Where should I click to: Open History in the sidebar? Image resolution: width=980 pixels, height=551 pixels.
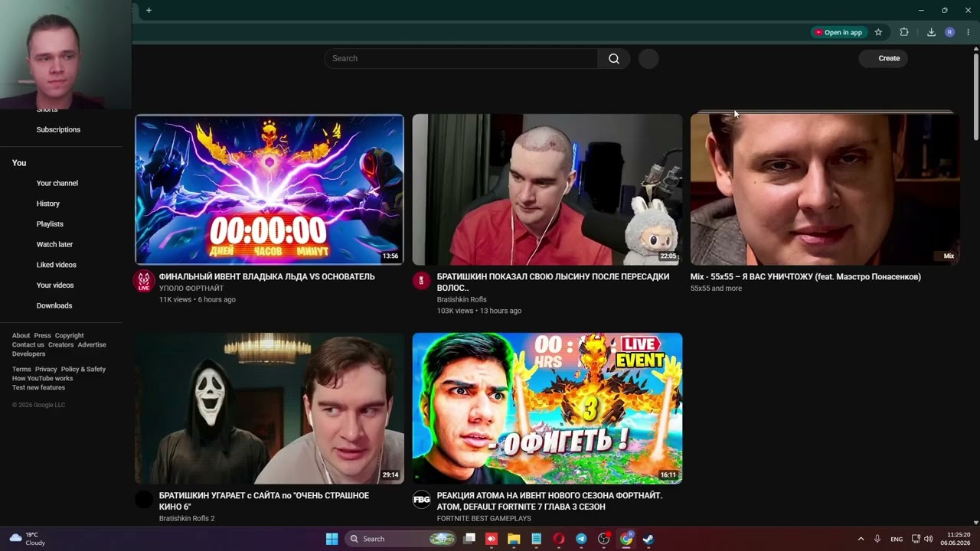pyautogui.click(x=48, y=204)
